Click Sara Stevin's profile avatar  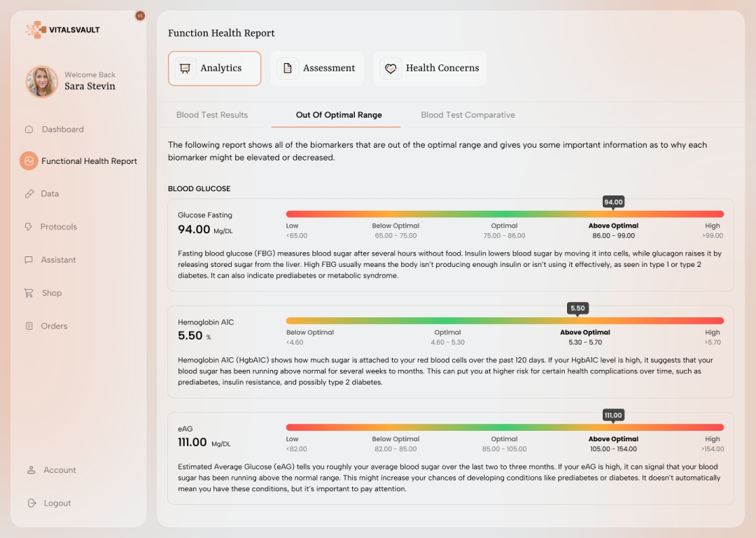pos(42,81)
